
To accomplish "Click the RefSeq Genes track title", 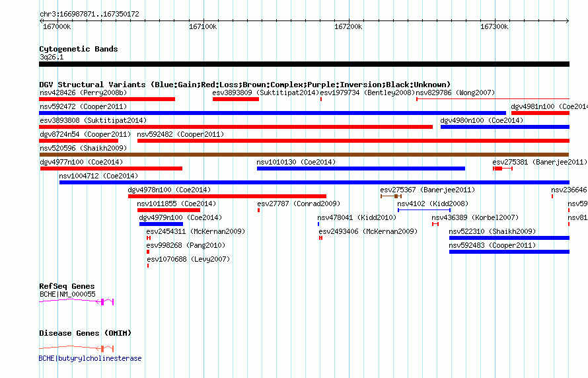I will click(67, 286).
